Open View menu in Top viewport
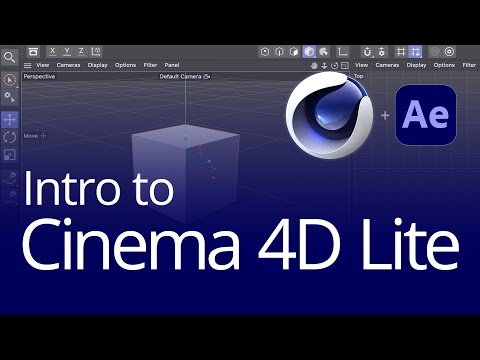This screenshot has width=480, height=360. pyautogui.click(x=361, y=65)
